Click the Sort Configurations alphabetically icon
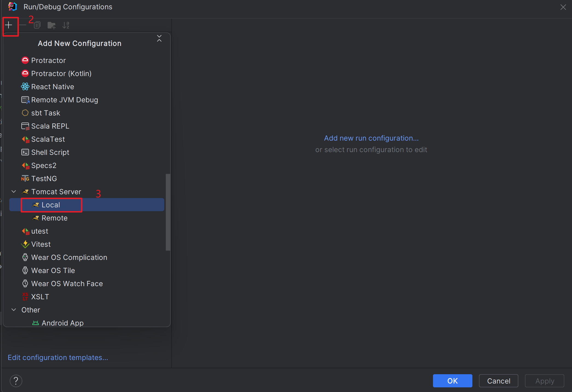Image resolution: width=572 pixels, height=392 pixels. [x=66, y=25]
